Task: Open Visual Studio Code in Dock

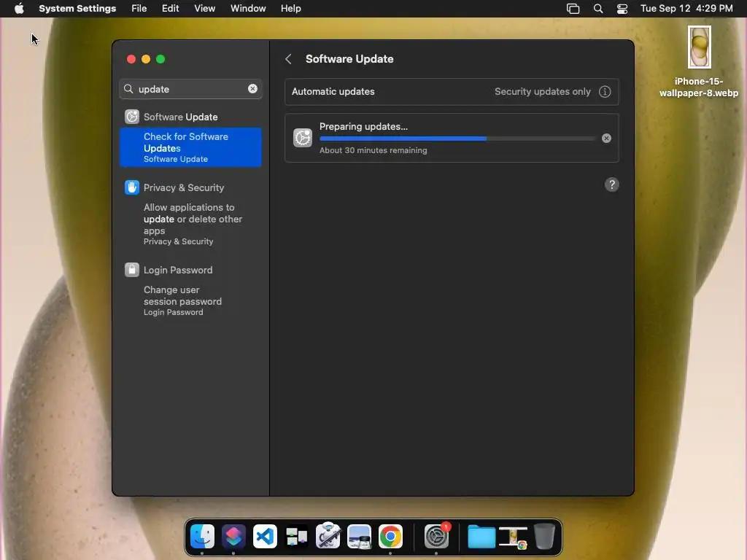Action: pyautogui.click(x=265, y=537)
